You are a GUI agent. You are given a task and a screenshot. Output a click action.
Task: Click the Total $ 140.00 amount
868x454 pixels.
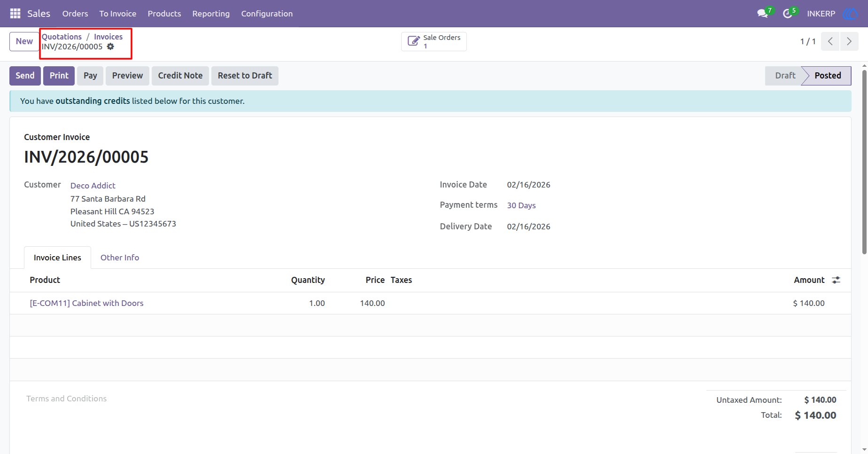pos(815,415)
